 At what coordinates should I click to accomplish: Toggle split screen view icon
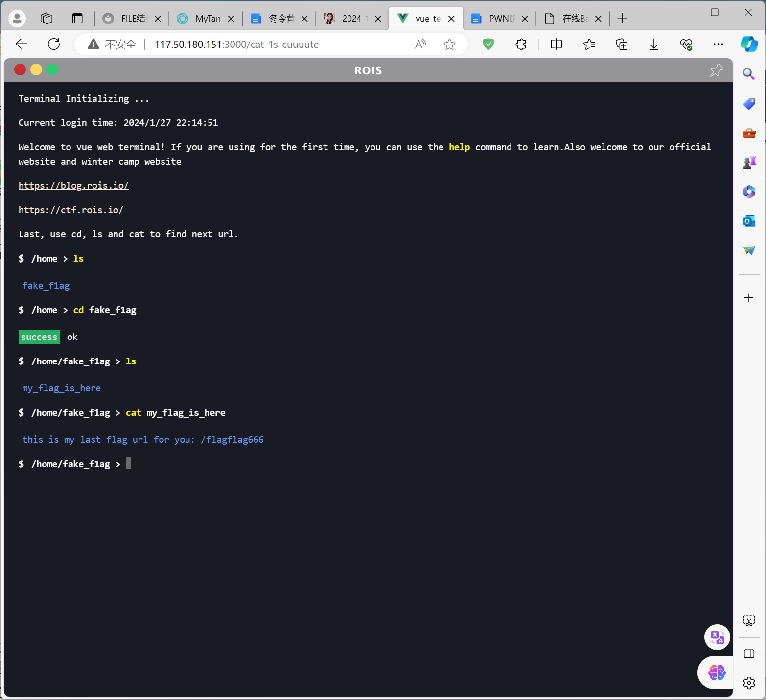pos(556,45)
